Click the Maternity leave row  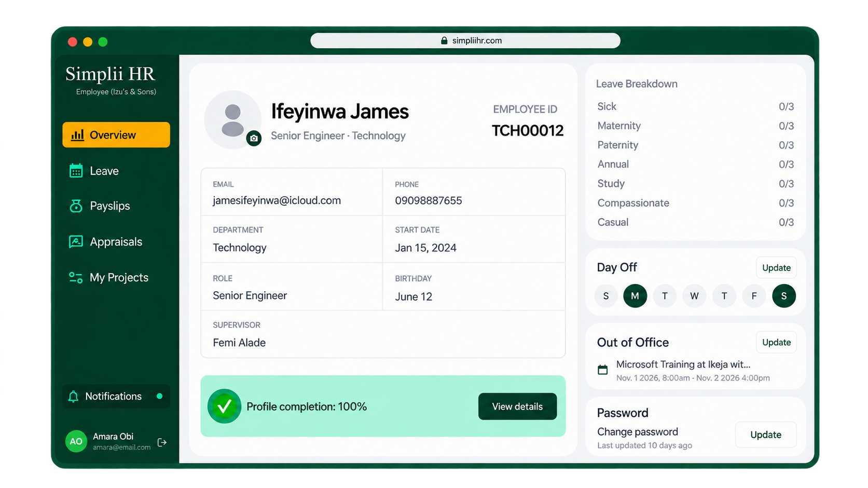point(695,126)
